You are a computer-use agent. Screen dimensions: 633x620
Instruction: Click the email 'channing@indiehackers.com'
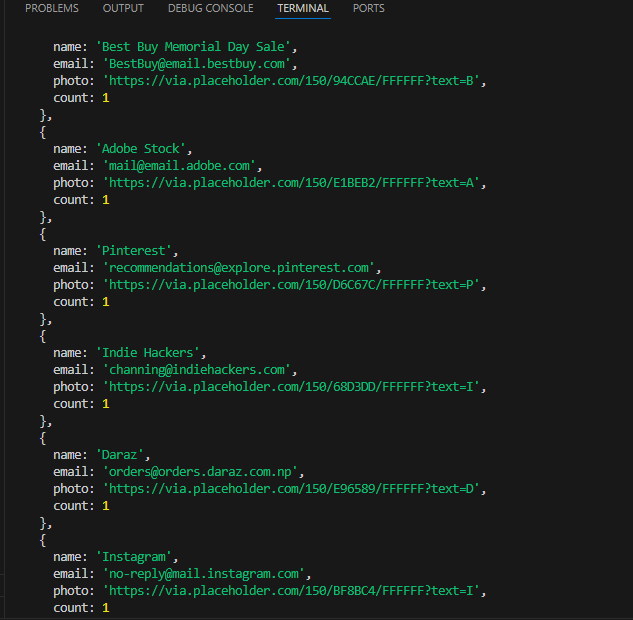pos(197,370)
